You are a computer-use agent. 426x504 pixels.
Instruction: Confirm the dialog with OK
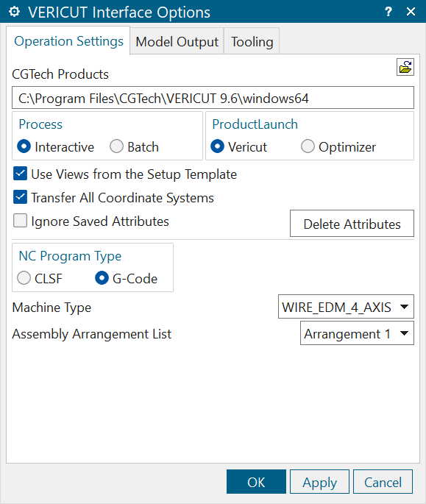click(x=256, y=482)
